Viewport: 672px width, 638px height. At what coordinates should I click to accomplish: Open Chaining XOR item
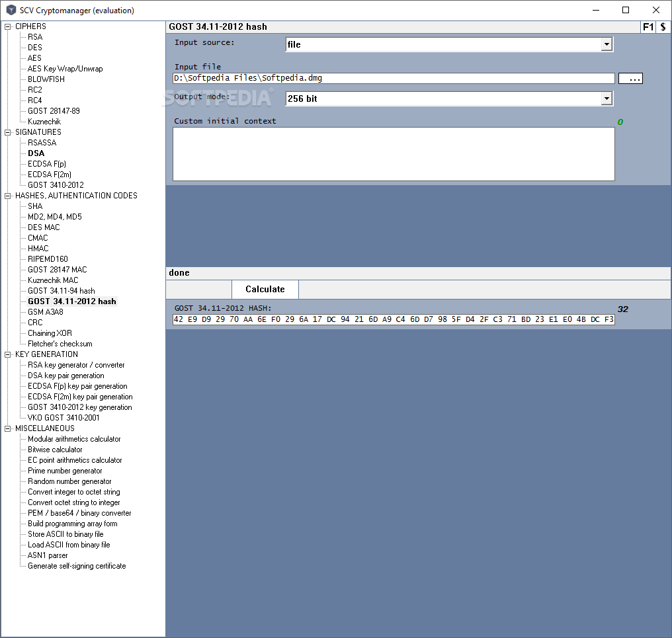click(50, 333)
